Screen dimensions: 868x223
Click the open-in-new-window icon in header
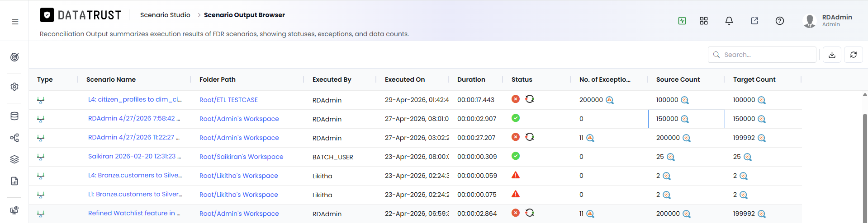click(x=754, y=21)
